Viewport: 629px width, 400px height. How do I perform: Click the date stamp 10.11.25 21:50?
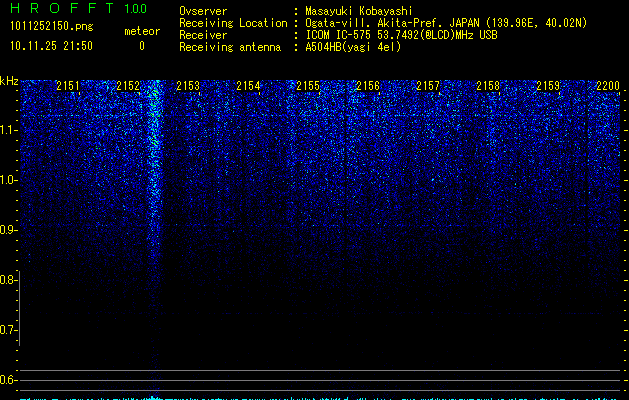[x=51, y=46]
